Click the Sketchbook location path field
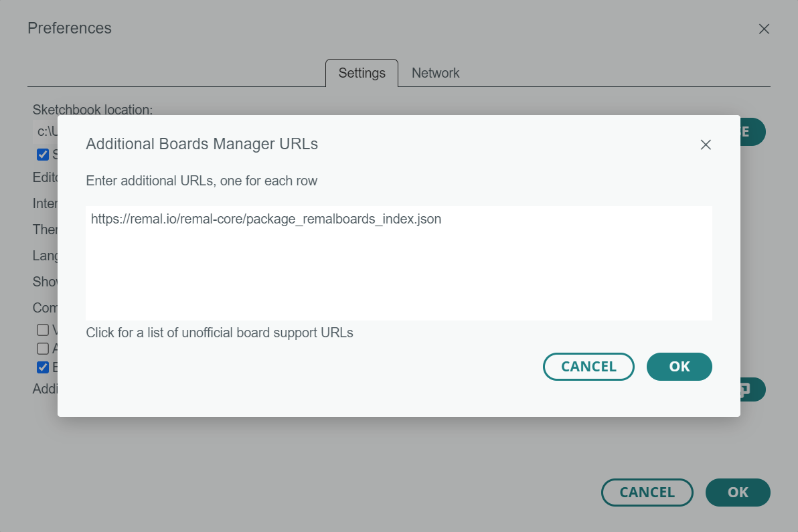The height and width of the screenshot is (532, 798). [45, 132]
